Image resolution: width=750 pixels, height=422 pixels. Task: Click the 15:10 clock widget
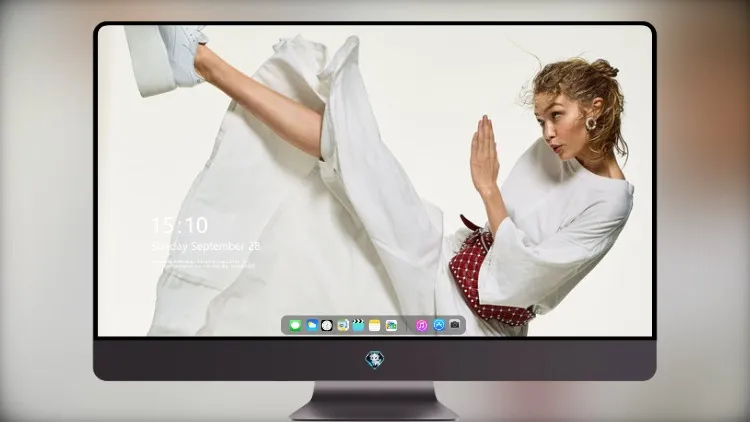click(x=179, y=225)
